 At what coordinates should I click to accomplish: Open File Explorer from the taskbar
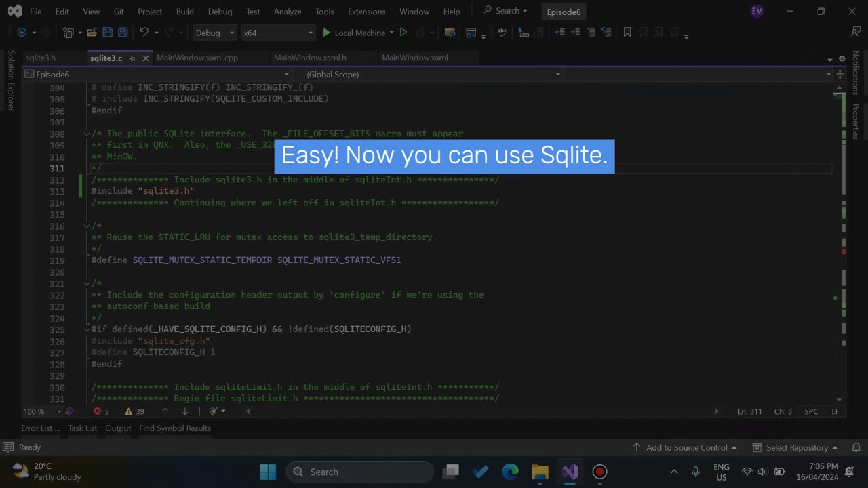[x=540, y=472]
